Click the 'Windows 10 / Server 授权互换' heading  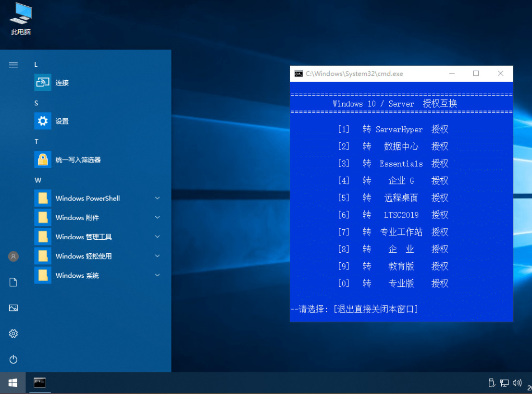pos(395,103)
